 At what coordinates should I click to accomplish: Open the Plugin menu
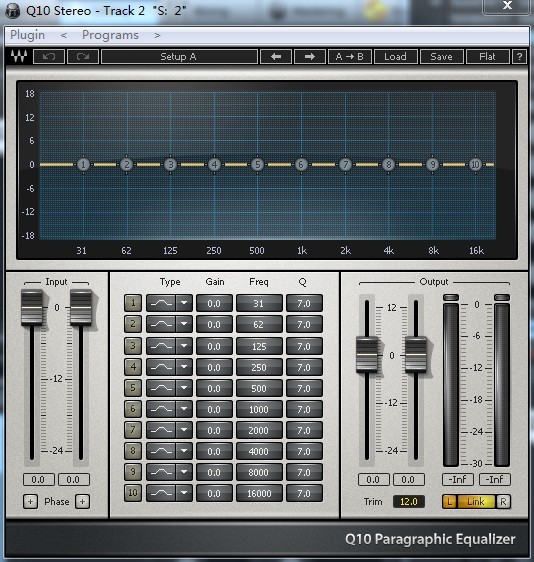coord(28,35)
